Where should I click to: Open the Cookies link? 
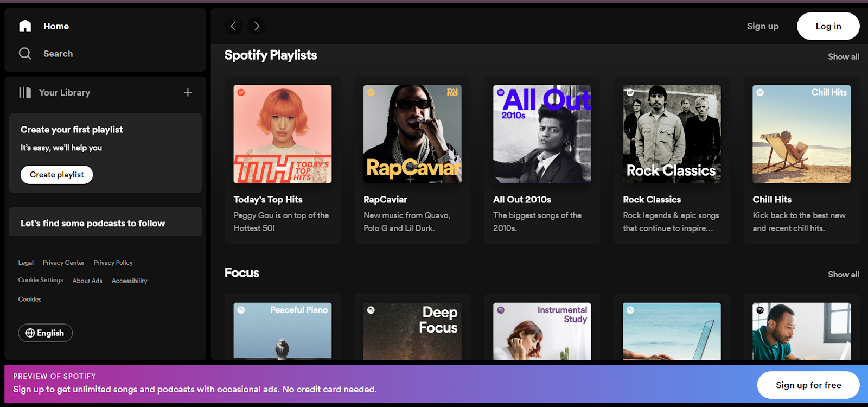(30, 300)
